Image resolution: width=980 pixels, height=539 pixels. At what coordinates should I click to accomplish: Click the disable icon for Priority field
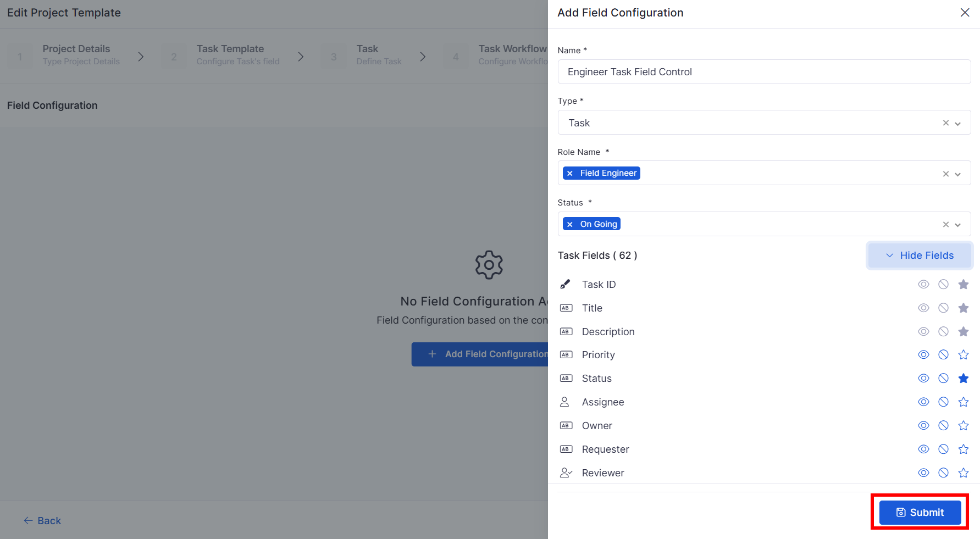click(x=943, y=355)
